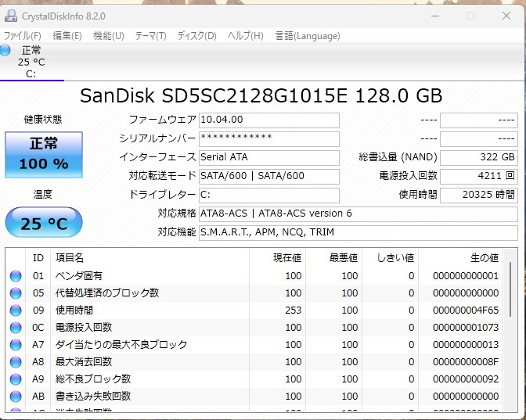526x420 pixels.
Task: Click the power-on count value 4211 回
Action: tap(479, 176)
